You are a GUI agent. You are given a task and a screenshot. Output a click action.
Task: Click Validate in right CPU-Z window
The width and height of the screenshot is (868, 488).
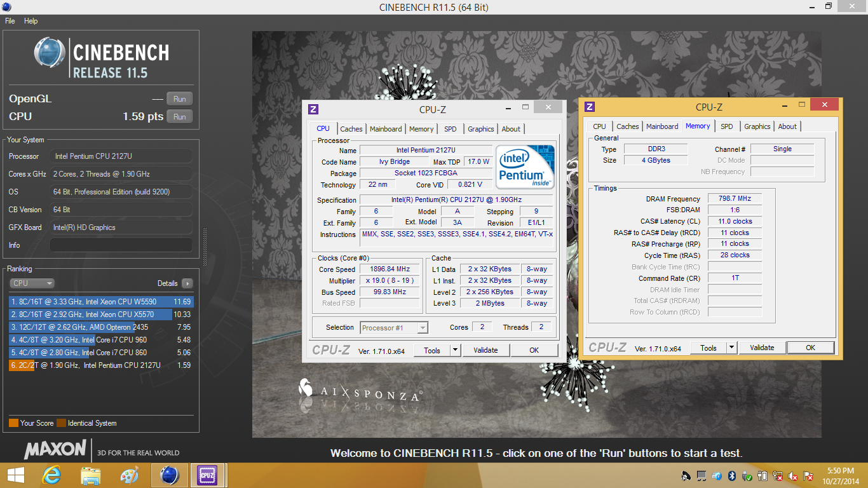tap(762, 348)
